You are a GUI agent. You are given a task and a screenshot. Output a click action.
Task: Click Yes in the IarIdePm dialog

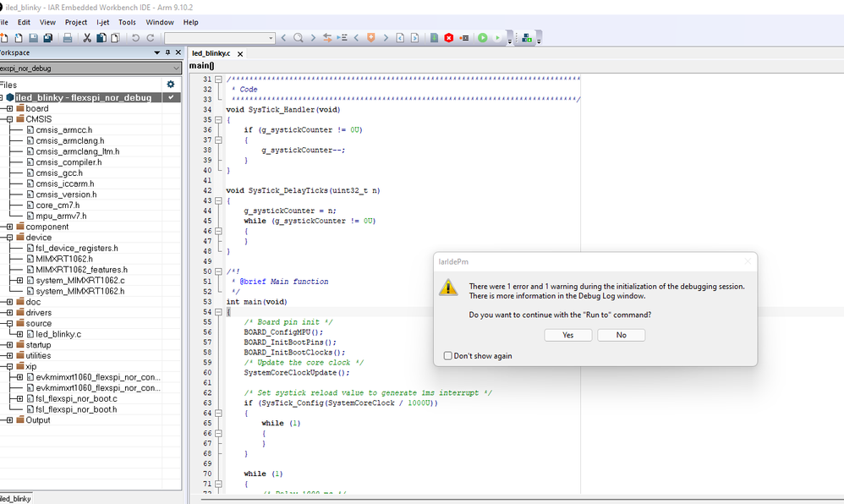pyautogui.click(x=567, y=335)
